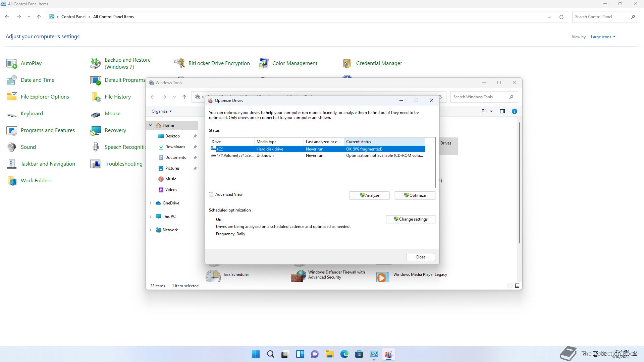The height and width of the screenshot is (362, 644).
Task: Click Optimize button
Action: [x=415, y=195]
